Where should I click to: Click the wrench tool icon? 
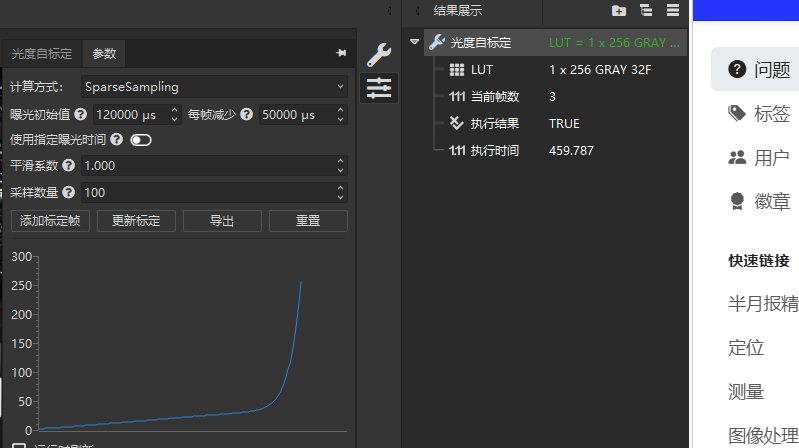(x=379, y=55)
